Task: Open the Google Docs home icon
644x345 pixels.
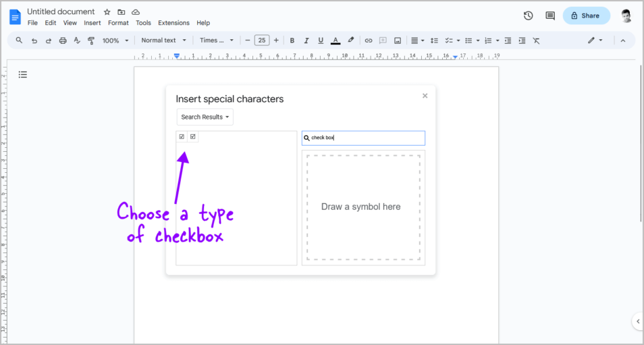Action: [16, 17]
